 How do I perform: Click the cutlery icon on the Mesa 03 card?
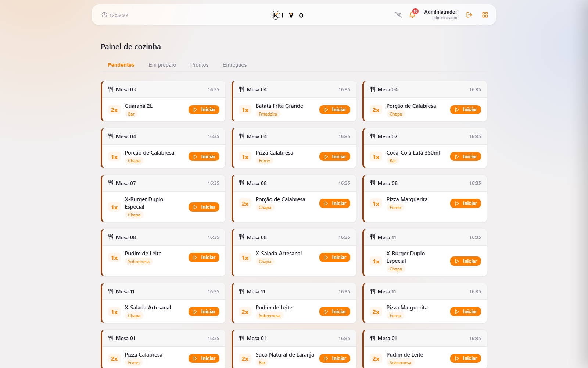click(x=111, y=89)
